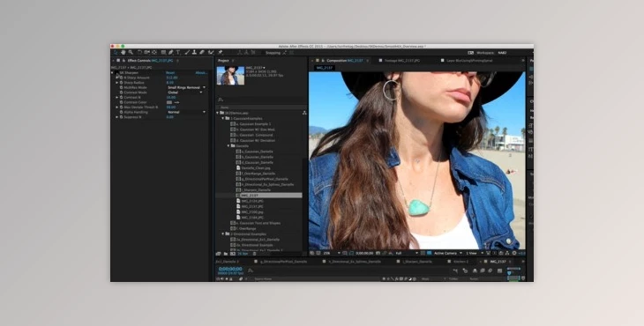Select the Clone Stamp tool
This screenshot has height=326, width=644.
click(x=194, y=53)
